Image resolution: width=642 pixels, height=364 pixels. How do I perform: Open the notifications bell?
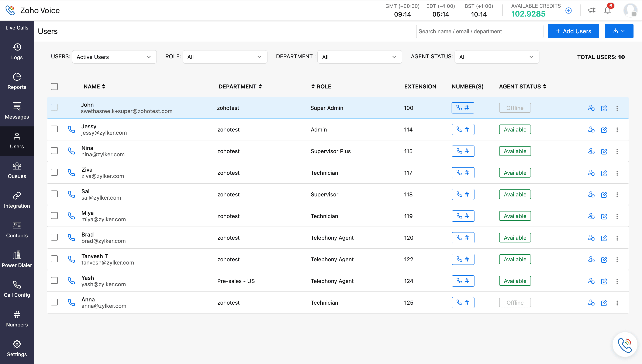pos(607,11)
